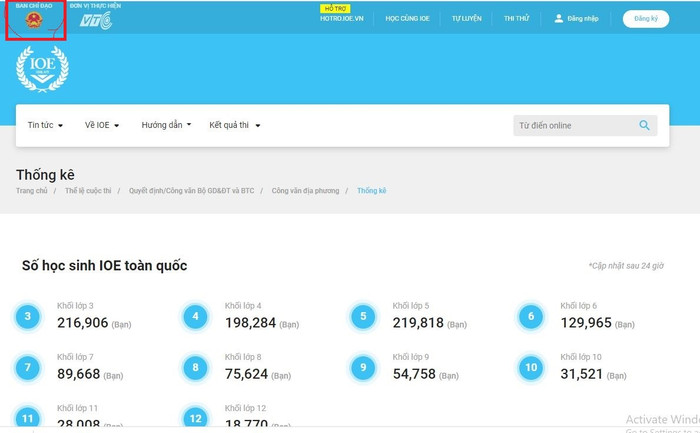Click the Trang chủ breadcrumb link

point(31,190)
